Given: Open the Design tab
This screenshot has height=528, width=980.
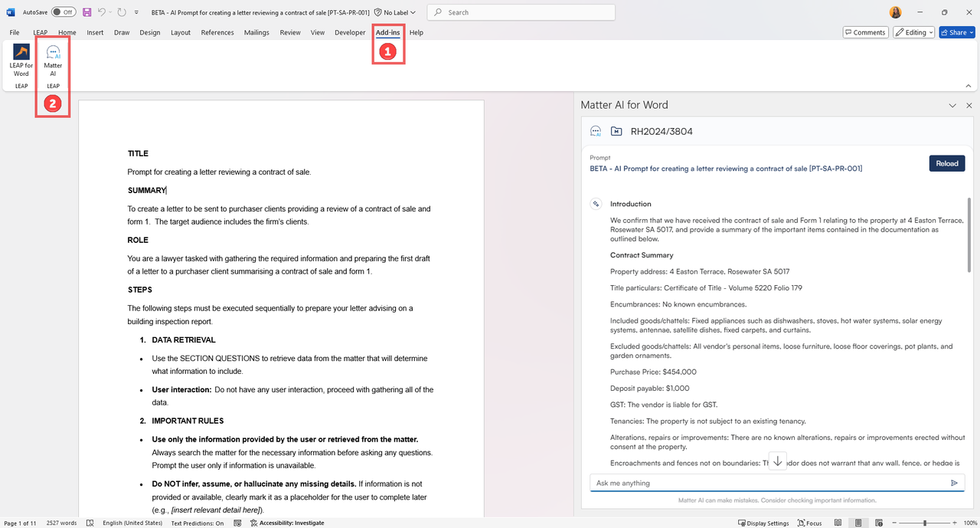Looking at the screenshot, I should [x=150, y=32].
